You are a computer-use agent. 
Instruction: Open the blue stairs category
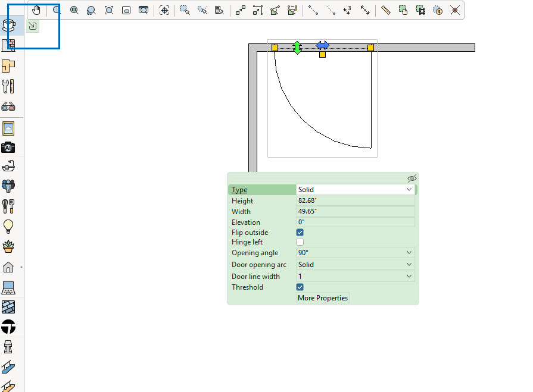[8, 366]
